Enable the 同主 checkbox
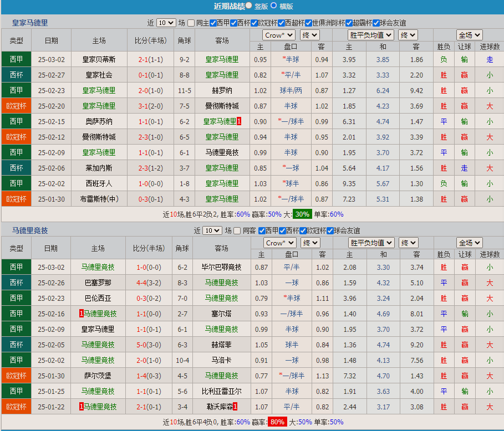Viewport: 504px width, 431px height. click(x=191, y=23)
